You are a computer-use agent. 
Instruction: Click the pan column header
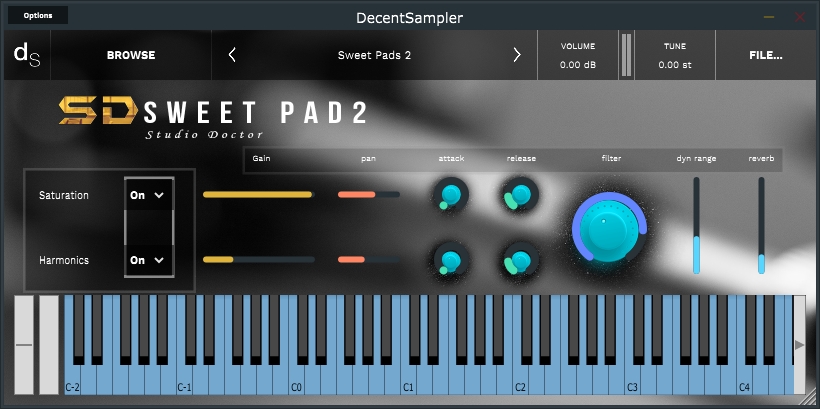368,158
